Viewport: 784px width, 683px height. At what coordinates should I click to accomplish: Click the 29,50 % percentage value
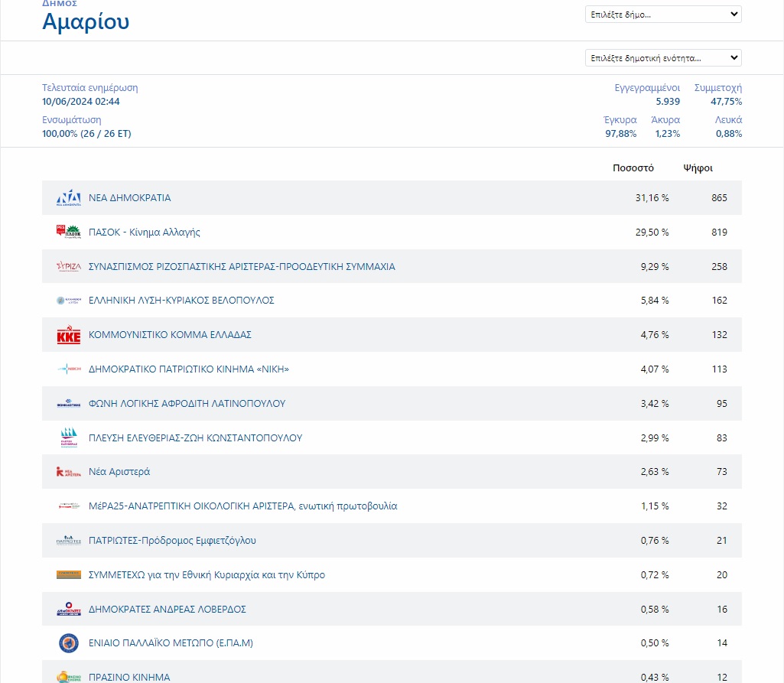tap(652, 233)
